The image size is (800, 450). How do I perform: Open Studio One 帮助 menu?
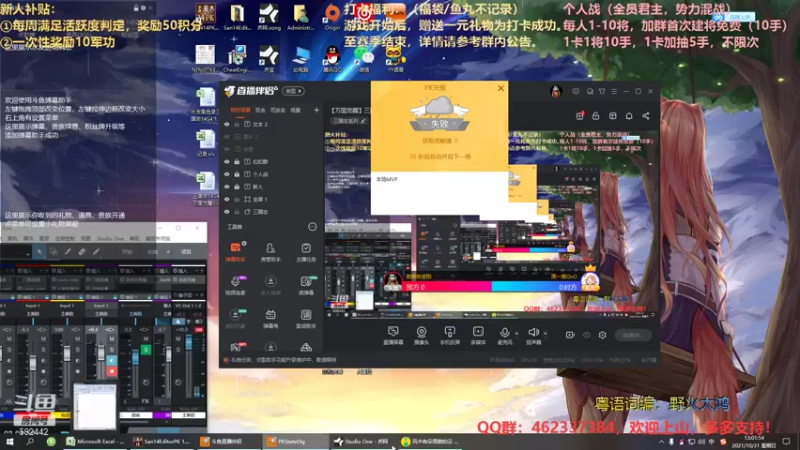[134, 238]
